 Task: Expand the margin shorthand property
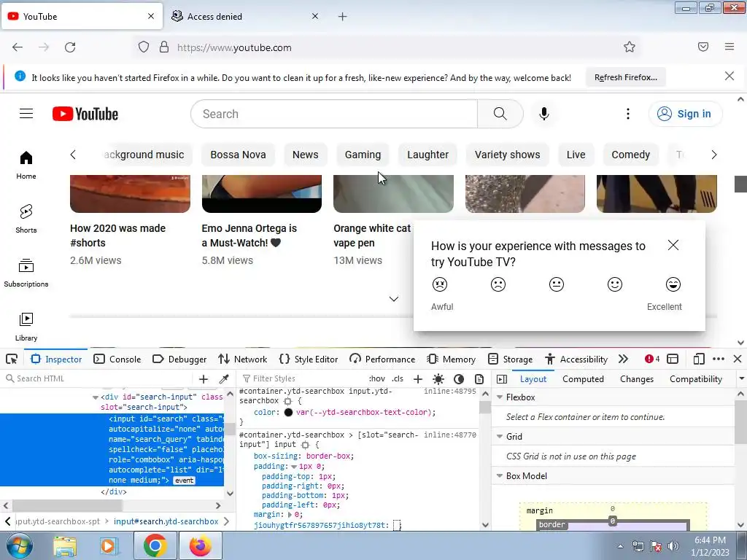point(290,515)
